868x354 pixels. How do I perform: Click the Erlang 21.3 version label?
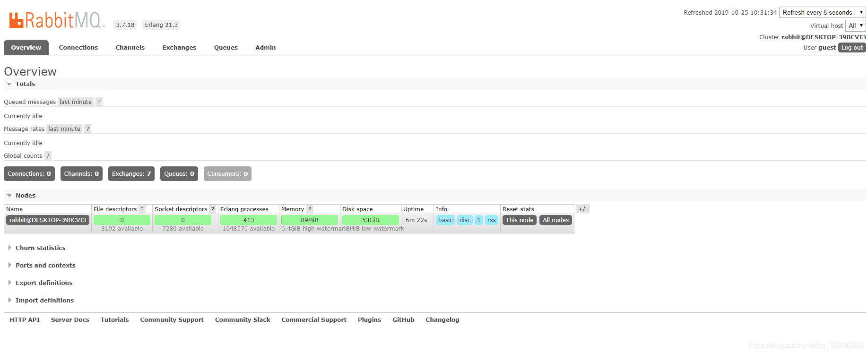click(x=161, y=25)
